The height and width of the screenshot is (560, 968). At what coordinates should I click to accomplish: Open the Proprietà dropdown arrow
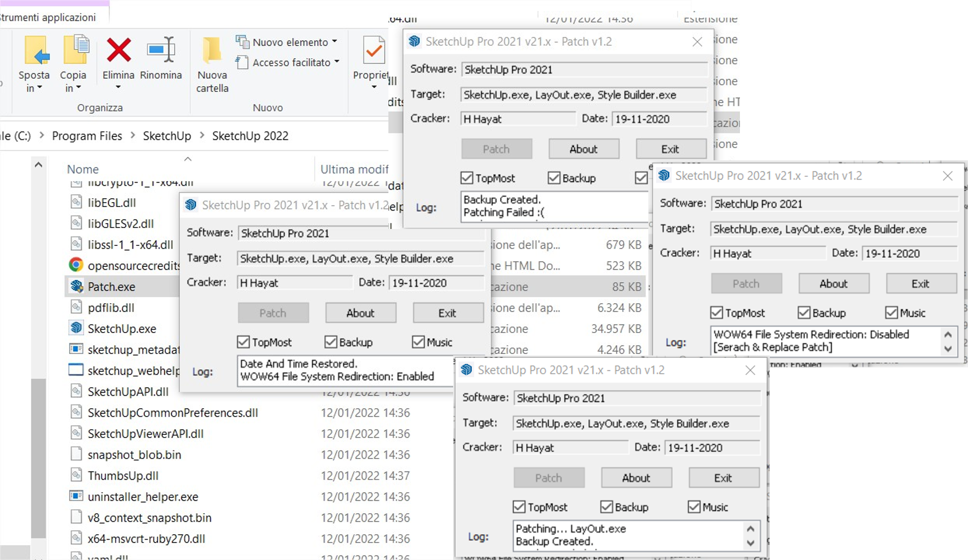click(x=374, y=88)
